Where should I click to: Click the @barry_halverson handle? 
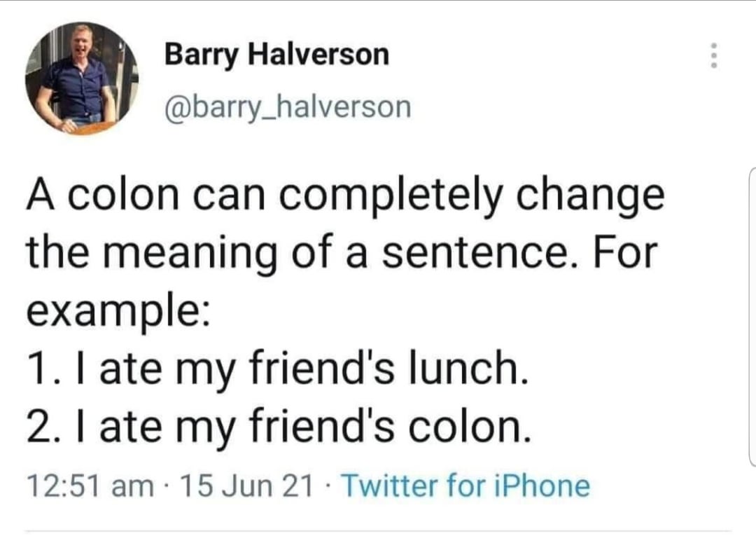(288, 106)
